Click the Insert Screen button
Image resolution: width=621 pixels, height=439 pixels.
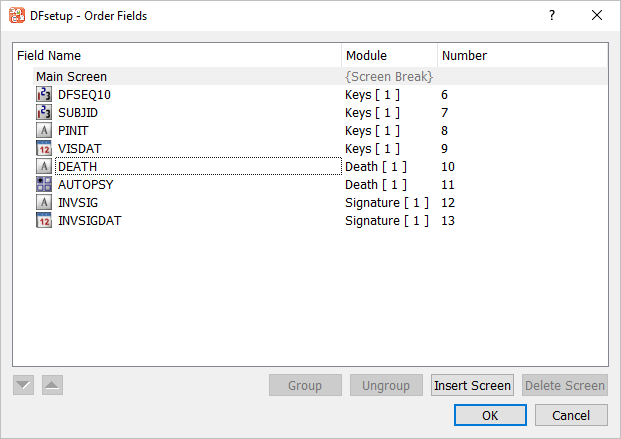click(473, 385)
